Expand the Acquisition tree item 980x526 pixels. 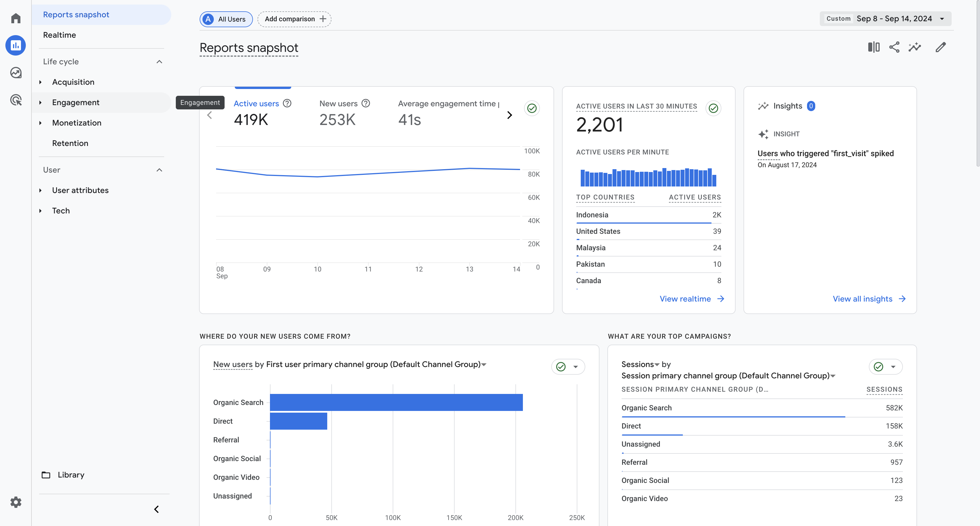[40, 82]
